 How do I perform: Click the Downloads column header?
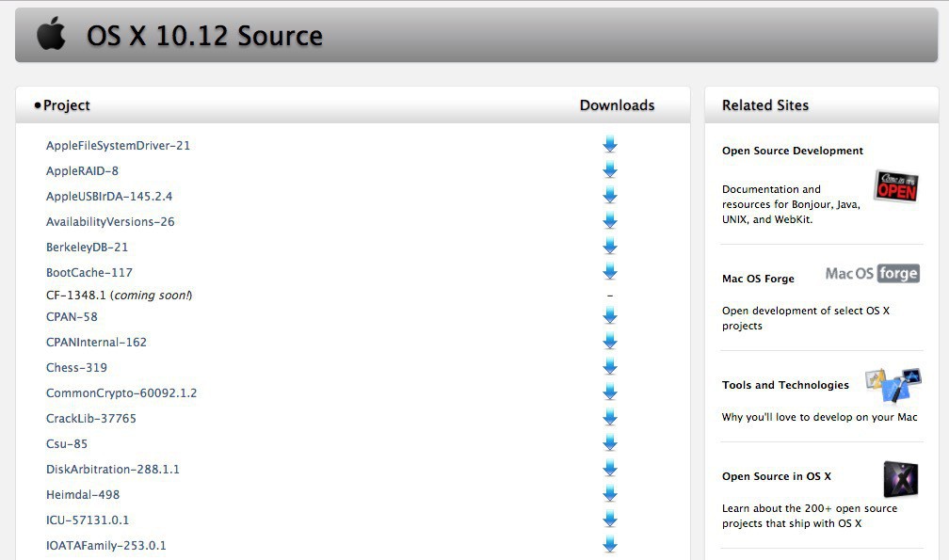point(617,105)
